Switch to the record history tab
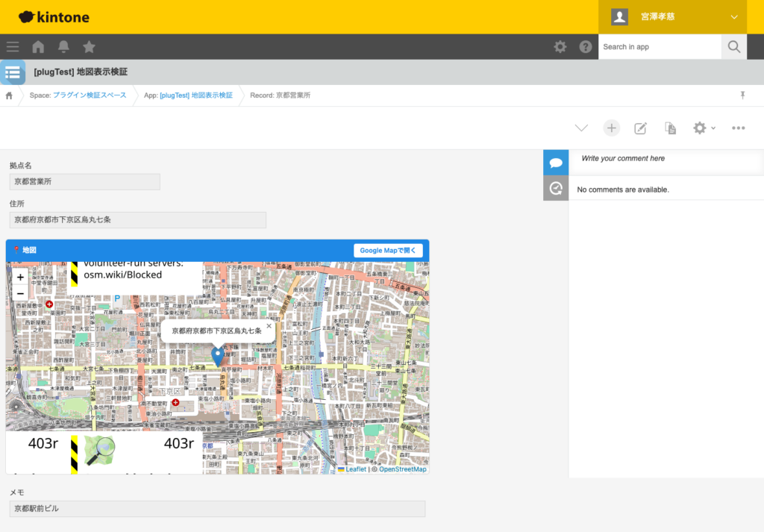This screenshot has height=532, width=764. coord(555,188)
